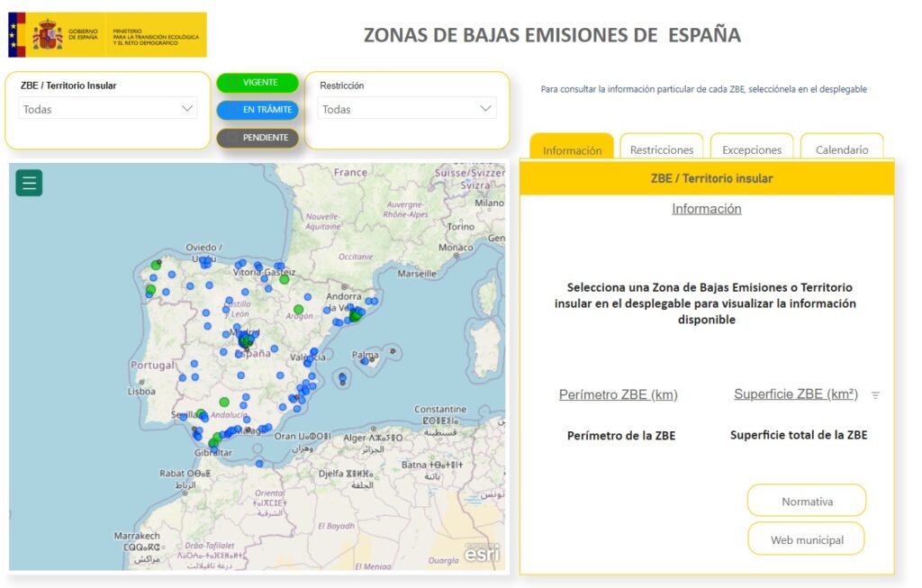Image resolution: width=922 pixels, height=588 pixels.
Task: Click the filter icon beside Superficie ZBE
Action: point(874,395)
